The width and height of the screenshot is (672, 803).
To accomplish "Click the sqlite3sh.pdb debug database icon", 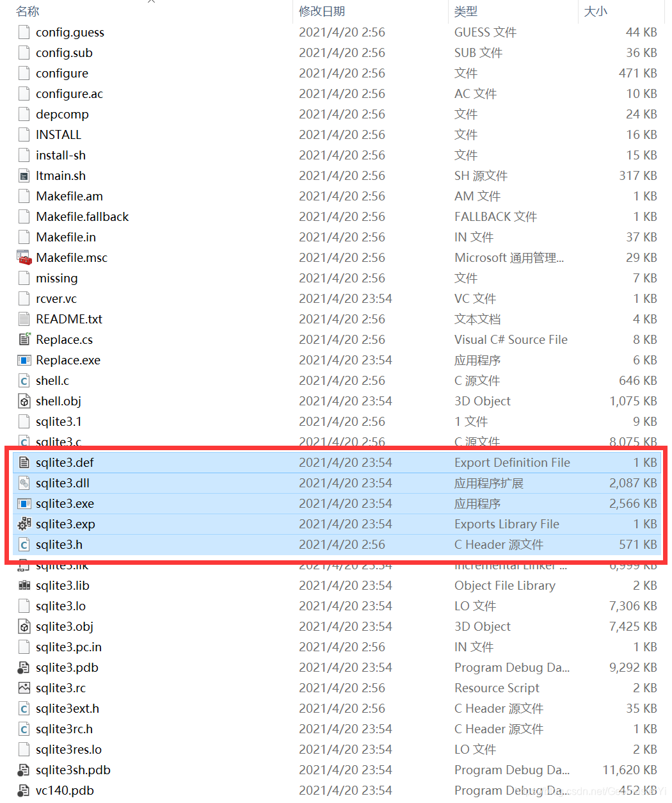I will [24, 770].
